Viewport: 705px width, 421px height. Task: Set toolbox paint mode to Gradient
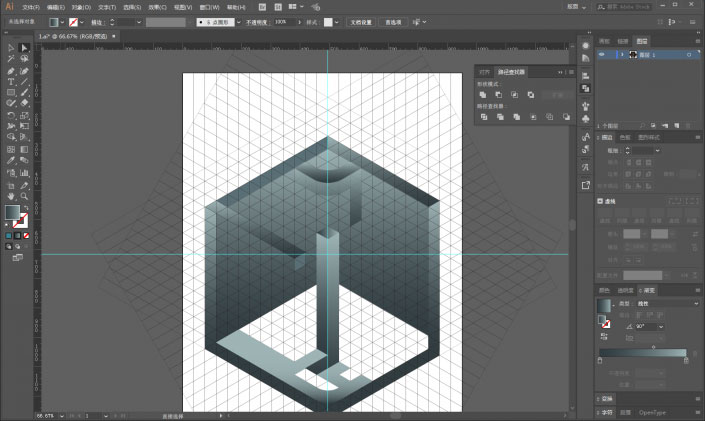[x=17, y=236]
